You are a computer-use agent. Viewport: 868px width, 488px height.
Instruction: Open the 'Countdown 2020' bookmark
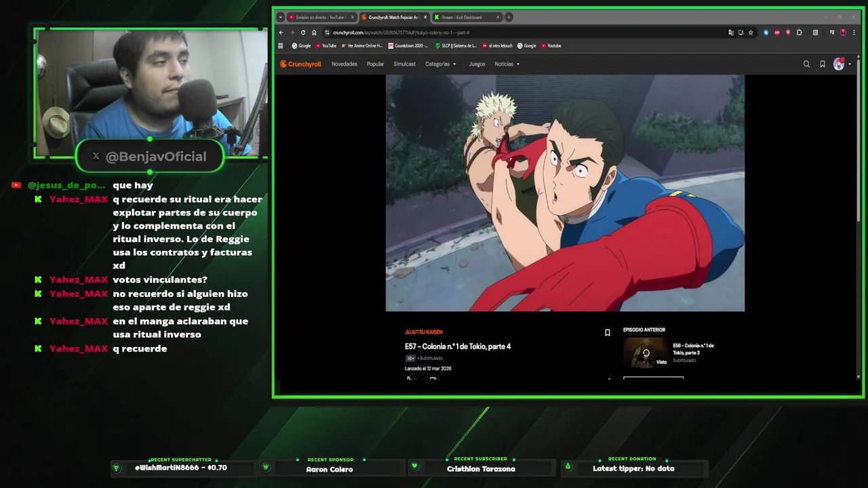click(x=408, y=46)
